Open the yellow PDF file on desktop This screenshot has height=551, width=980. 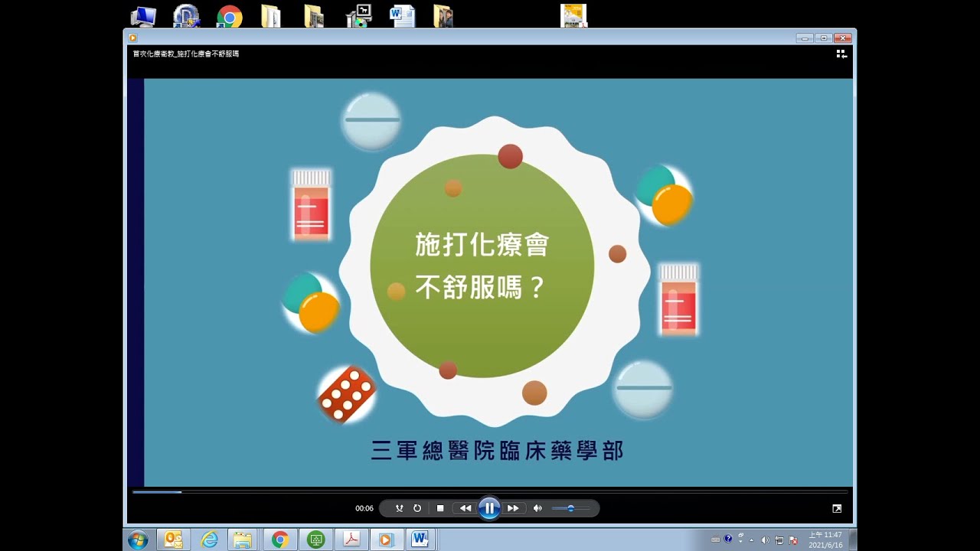573,15
